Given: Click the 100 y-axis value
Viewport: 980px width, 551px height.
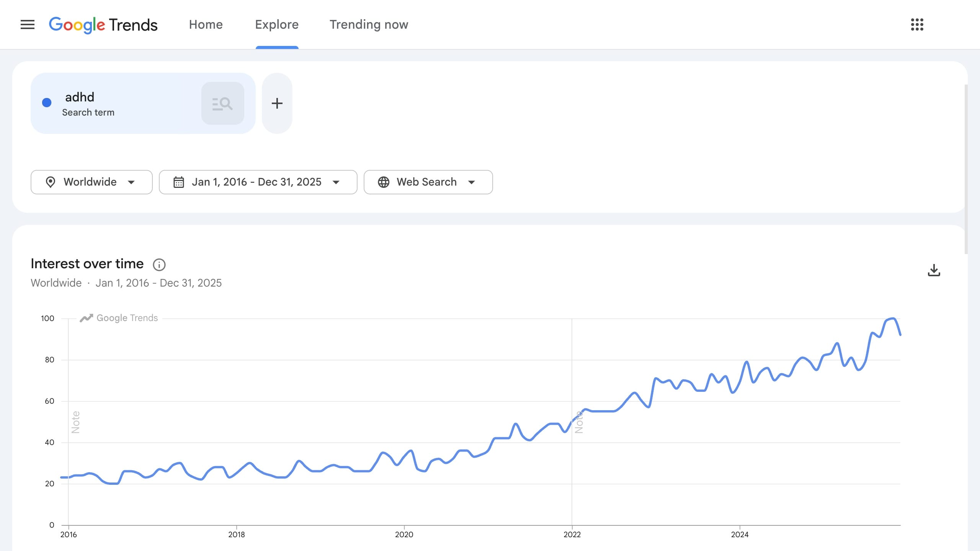Looking at the screenshot, I should click(47, 318).
